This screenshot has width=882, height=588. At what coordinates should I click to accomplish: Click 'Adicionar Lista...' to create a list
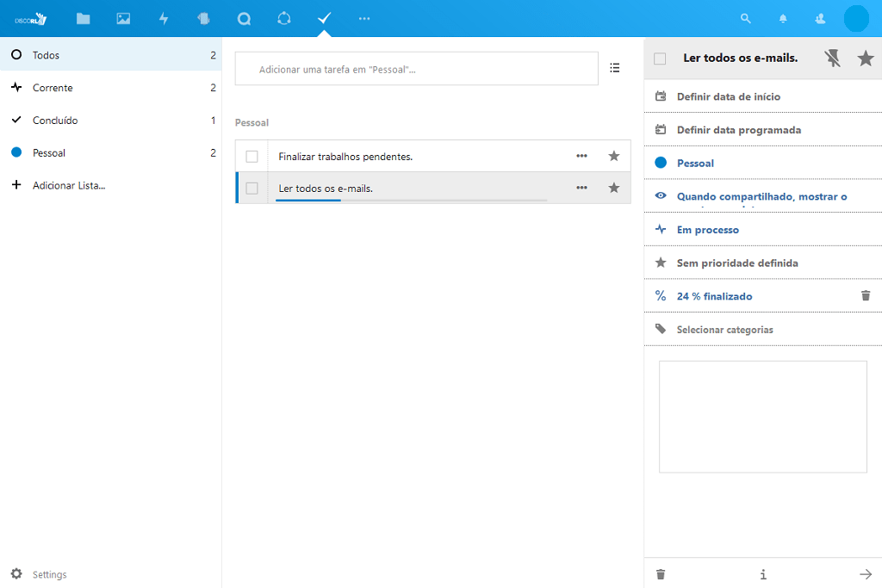point(69,185)
